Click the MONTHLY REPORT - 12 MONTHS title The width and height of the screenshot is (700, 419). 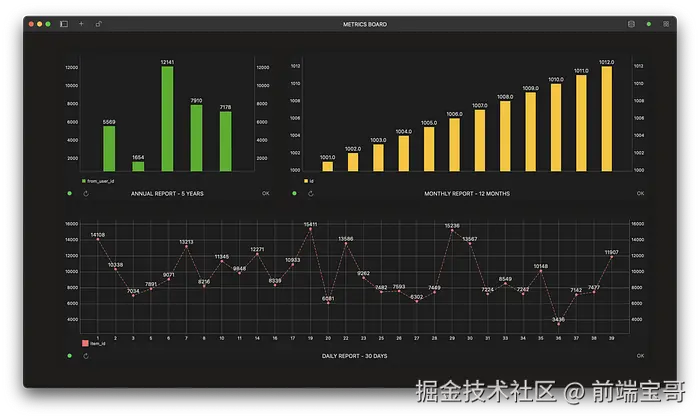[x=467, y=194]
